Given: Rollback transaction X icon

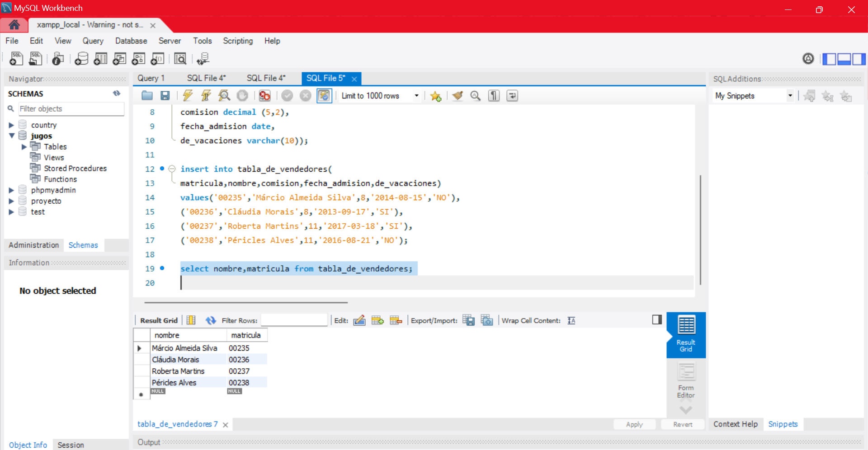Looking at the screenshot, I should click(x=306, y=95).
